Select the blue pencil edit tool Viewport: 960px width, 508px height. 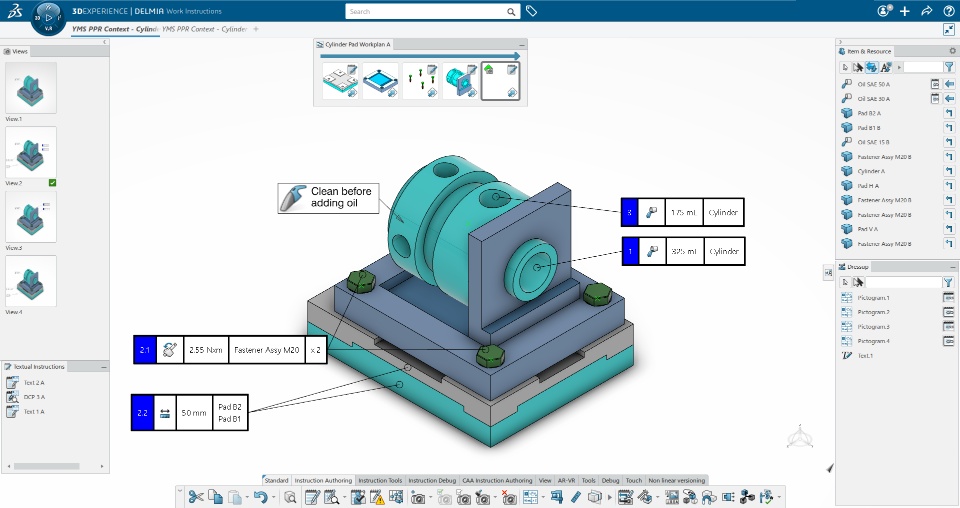(576, 497)
